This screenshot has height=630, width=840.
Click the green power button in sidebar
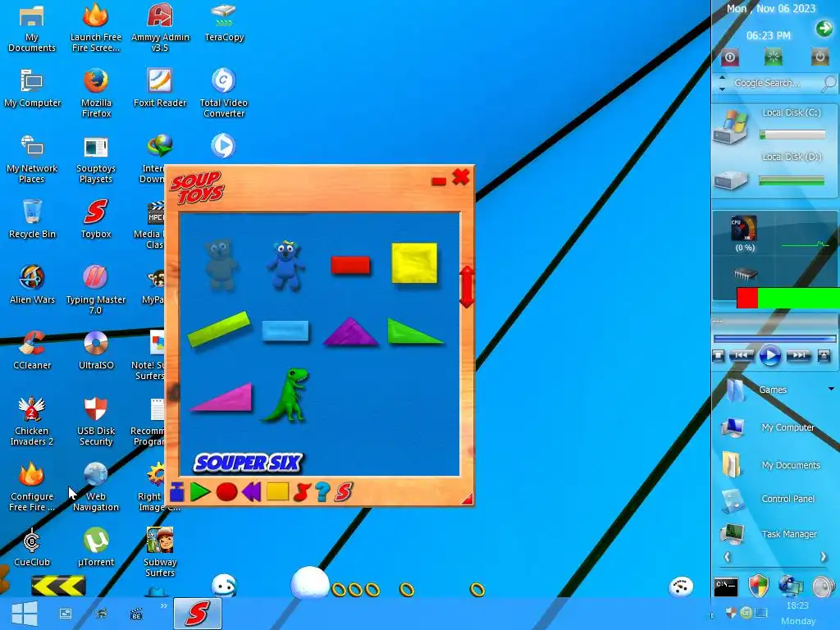point(773,57)
